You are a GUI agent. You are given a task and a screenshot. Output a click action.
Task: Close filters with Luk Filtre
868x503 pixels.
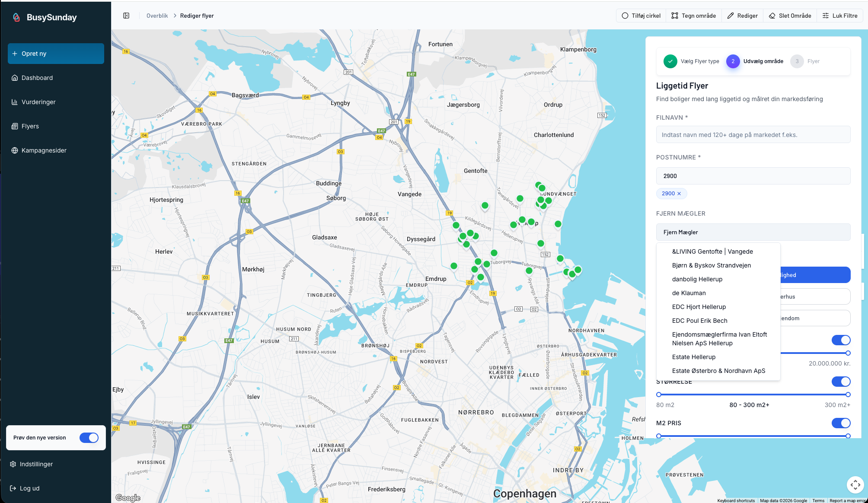point(840,16)
